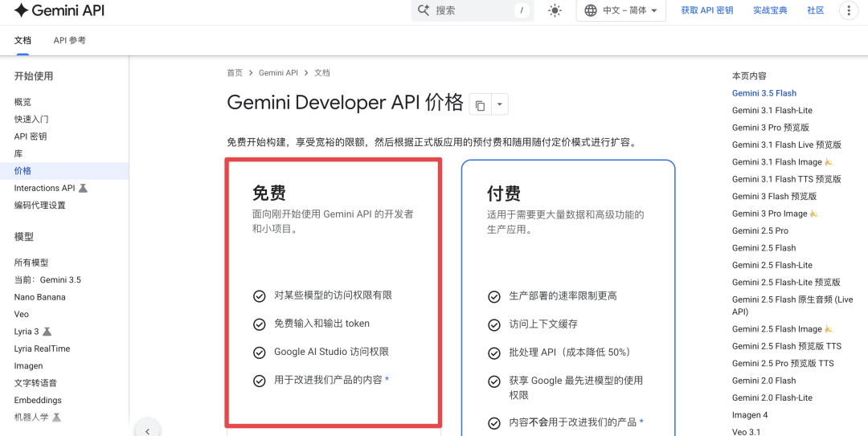Switch to the API 参考 tab
The width and height of the screenshot is (868, 436).
click(x=70, y=40)
